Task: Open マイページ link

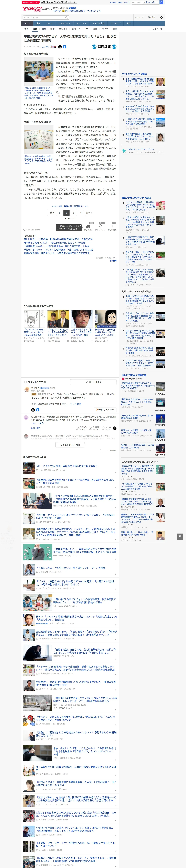Action: [x=139, y=18]
